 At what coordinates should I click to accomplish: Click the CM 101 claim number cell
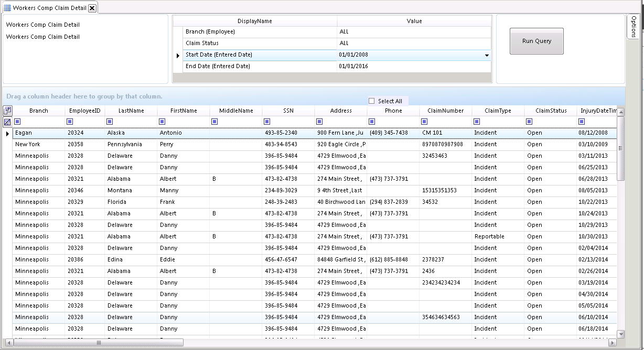pos(446,133)
